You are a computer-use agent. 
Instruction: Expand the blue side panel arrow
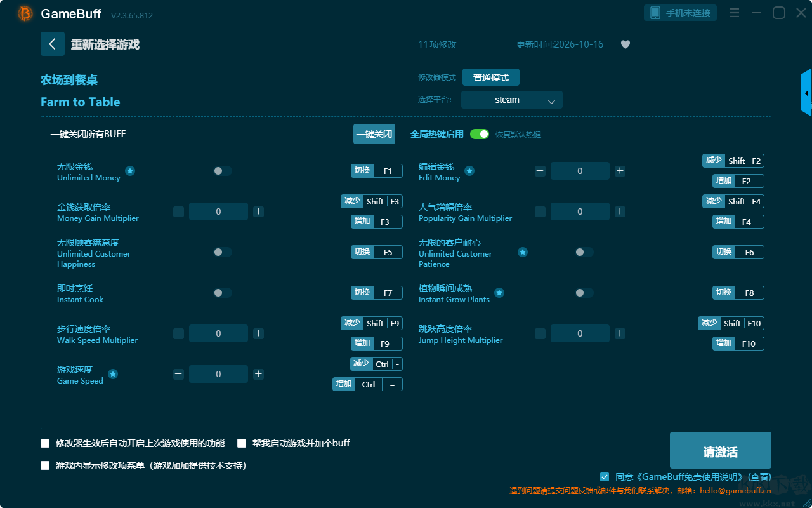[806, 93]
